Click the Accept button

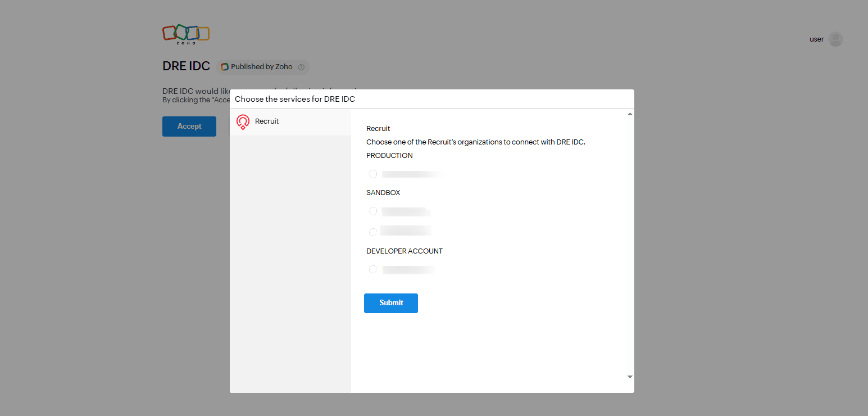coord(189,126)
